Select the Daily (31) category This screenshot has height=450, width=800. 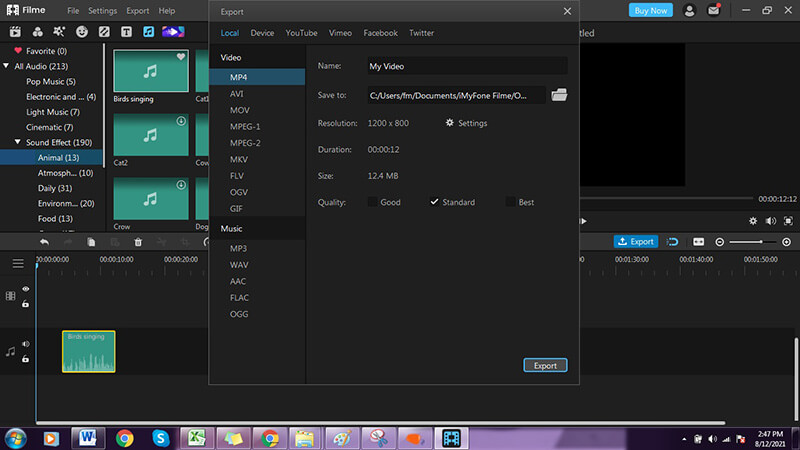coord(55,188)
